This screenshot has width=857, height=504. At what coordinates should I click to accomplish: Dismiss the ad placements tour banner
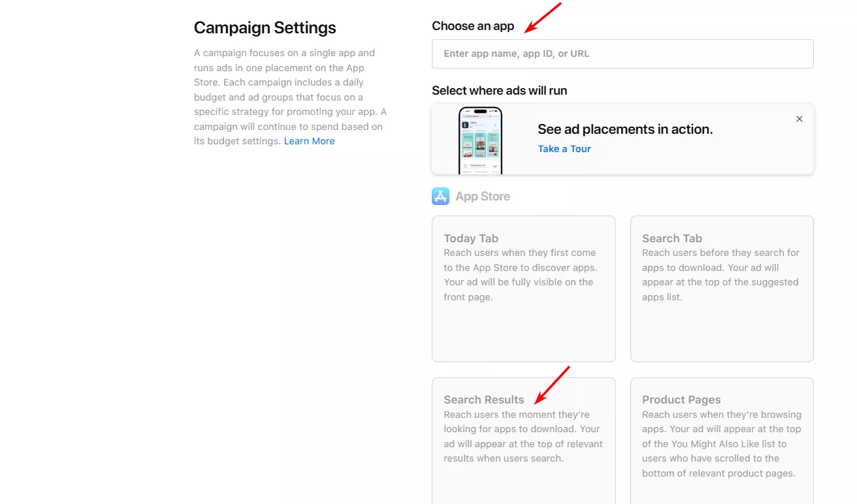pos(800,119)
